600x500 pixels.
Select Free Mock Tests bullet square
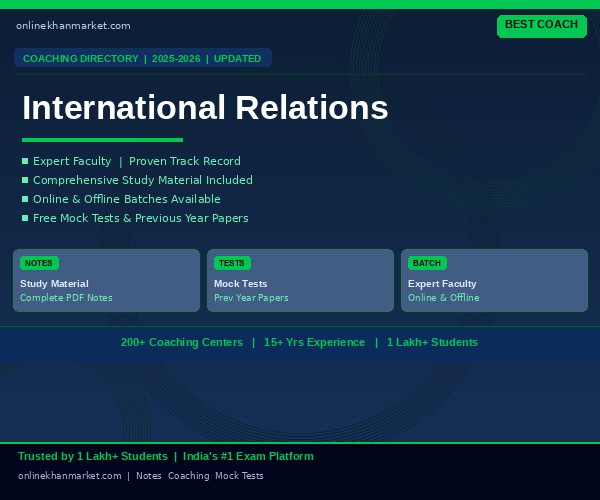(25, 218)
